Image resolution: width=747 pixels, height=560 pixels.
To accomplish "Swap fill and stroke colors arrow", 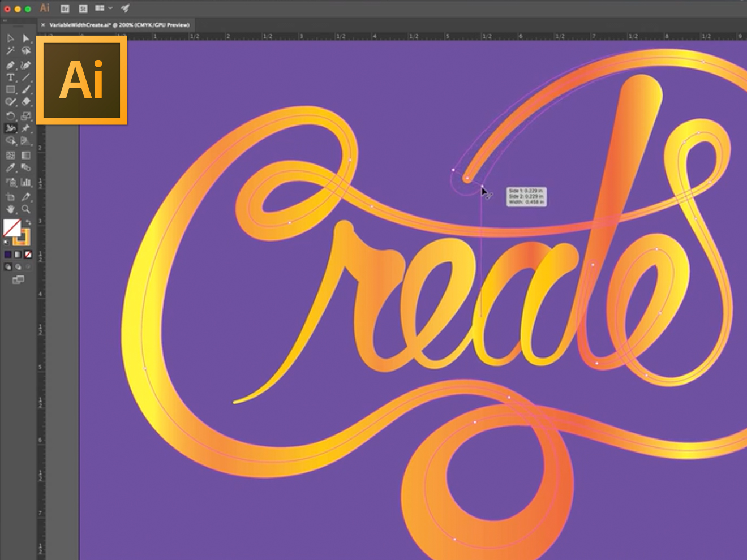I will click(28, 222).
